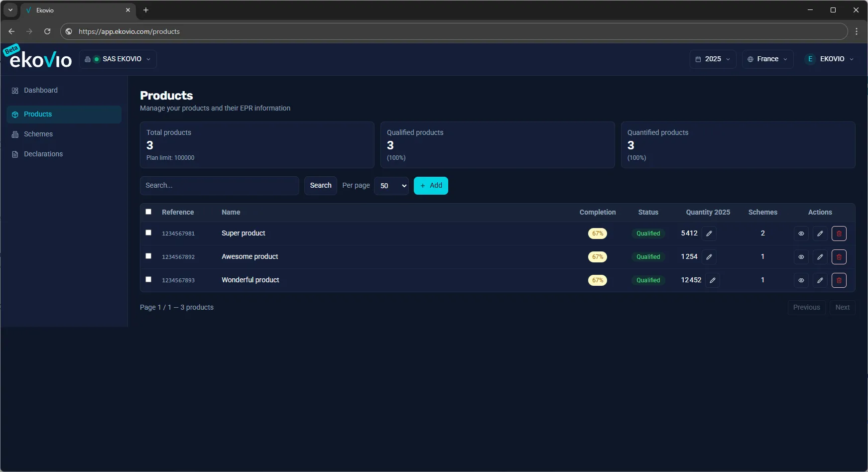
Task: Delete Awesome product using trash icon
Action: pos(839,257)
